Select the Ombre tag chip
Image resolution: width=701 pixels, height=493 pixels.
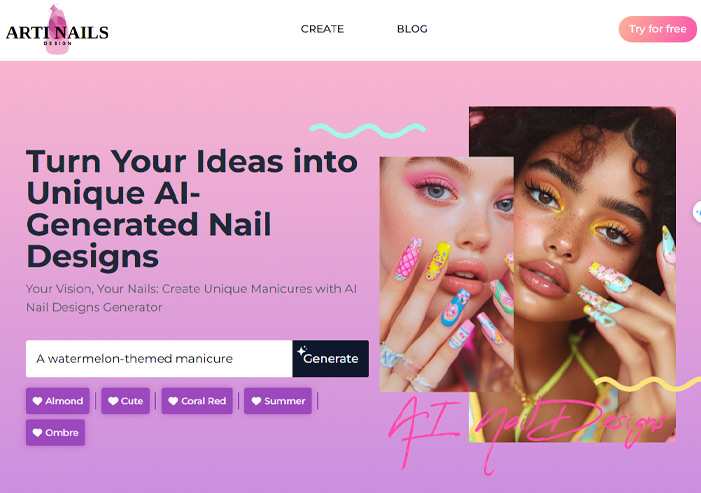click(55, 432)
